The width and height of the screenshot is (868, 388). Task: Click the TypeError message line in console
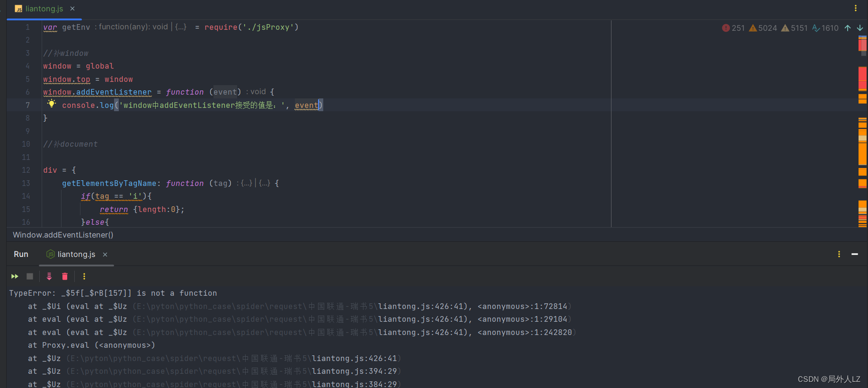(113, 293)
